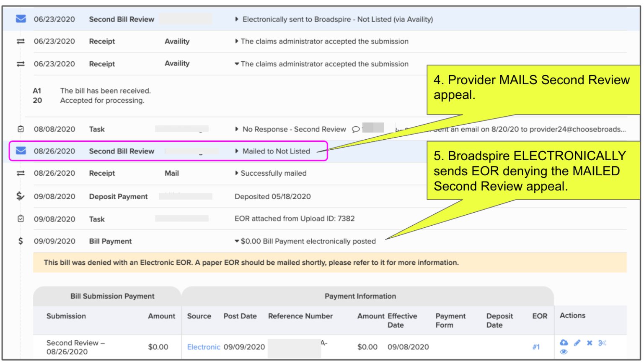Image resolution: width=644 pixels, height=362 pixels.
Task: Select the Payment Information tab header
Action: (360, 296)
